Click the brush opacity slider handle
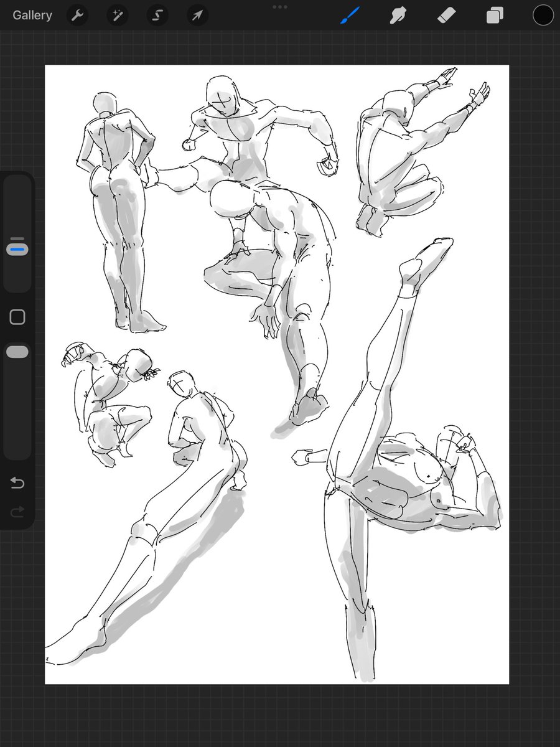560x747 pixels. (17, 352)
